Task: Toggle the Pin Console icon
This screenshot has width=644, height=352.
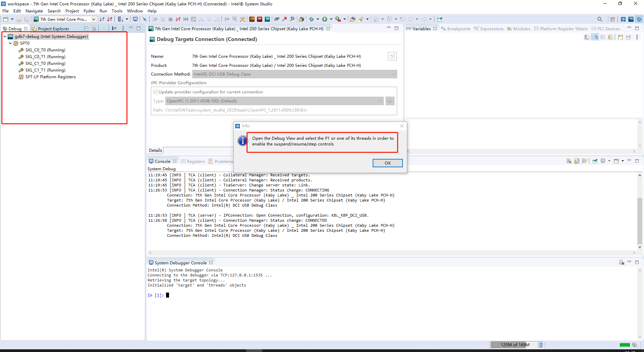Action: coord(595,161)
